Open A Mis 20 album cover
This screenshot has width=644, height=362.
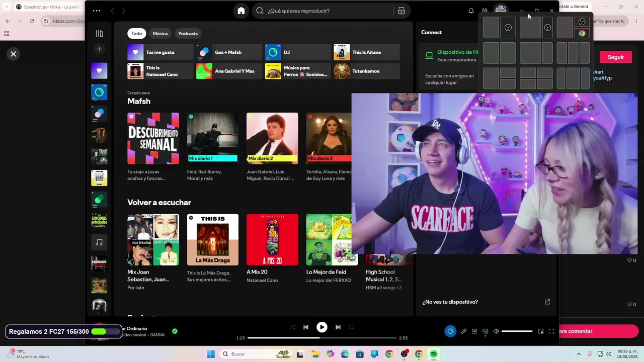(x=272, y=240)
